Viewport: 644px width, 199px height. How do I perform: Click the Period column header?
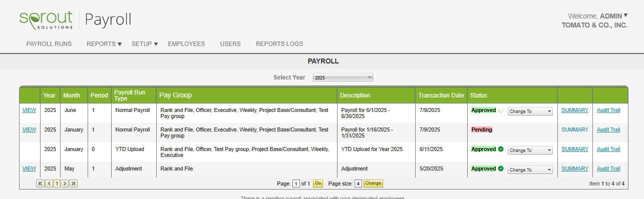tap(99, 95)
